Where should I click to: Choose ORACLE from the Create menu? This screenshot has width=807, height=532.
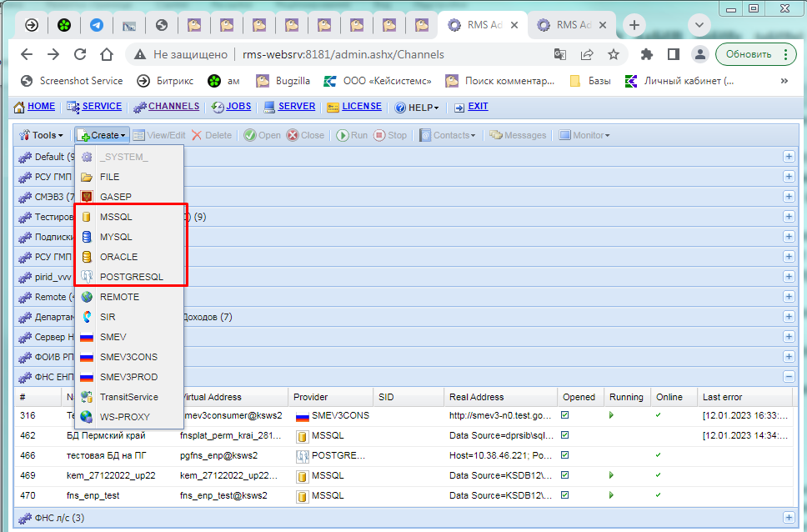point(129,257)
